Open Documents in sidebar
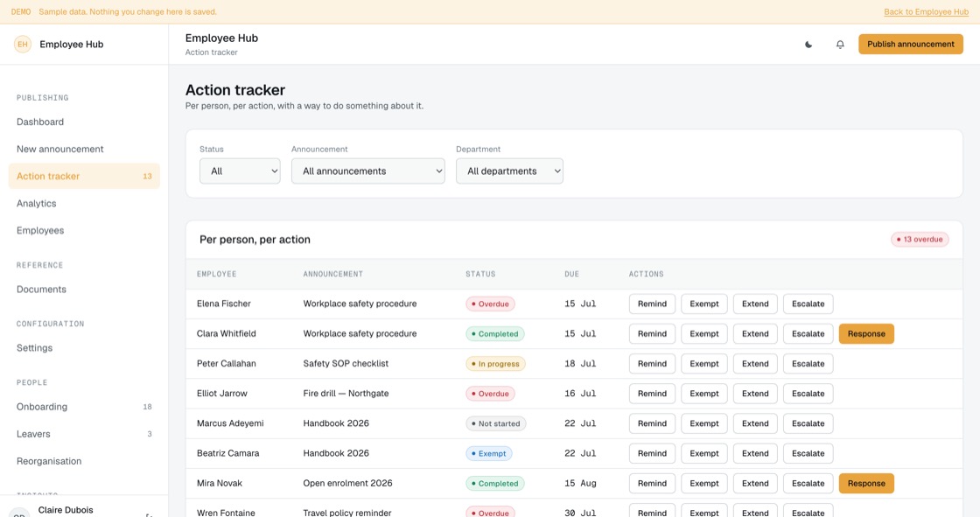The height and width of the screenshot is (517, 980). [84, 290]
